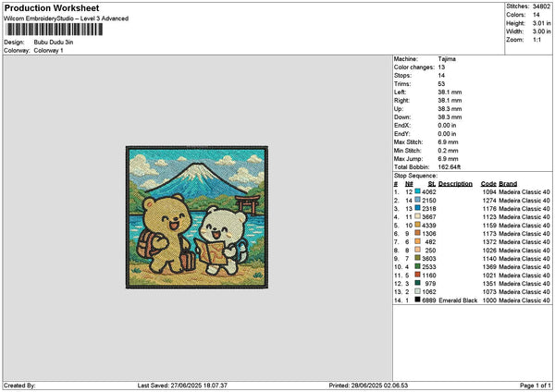Choose the orange swatch beside 1306 stitches
The width and height of the screenshot is (555, 392).
(418, 233)
